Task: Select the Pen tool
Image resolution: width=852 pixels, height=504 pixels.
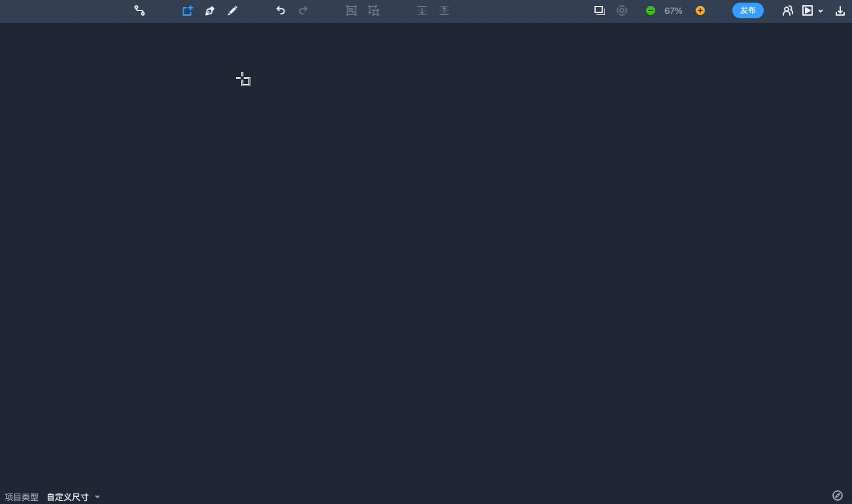Action: pyautogui.click(x=210, y=10)
